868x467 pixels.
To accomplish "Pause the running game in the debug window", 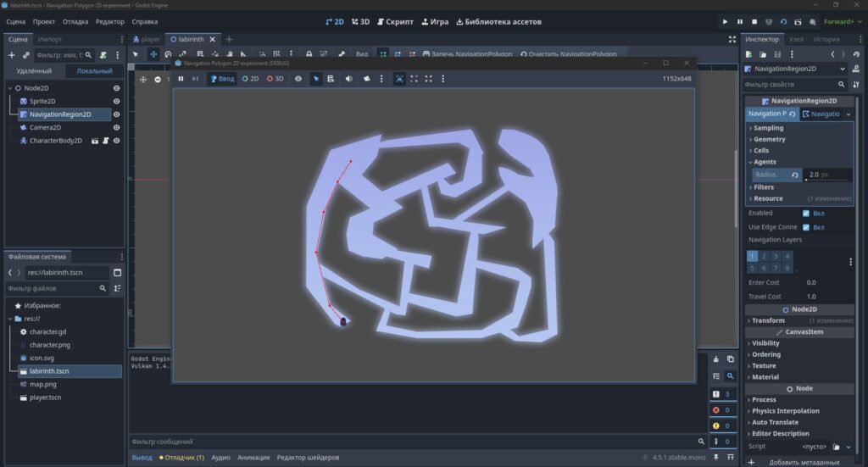I will (x=181, y=79).
